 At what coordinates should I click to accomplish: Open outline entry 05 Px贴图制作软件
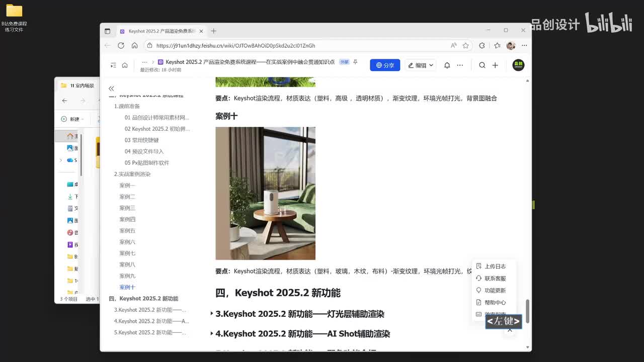point(147,163)
